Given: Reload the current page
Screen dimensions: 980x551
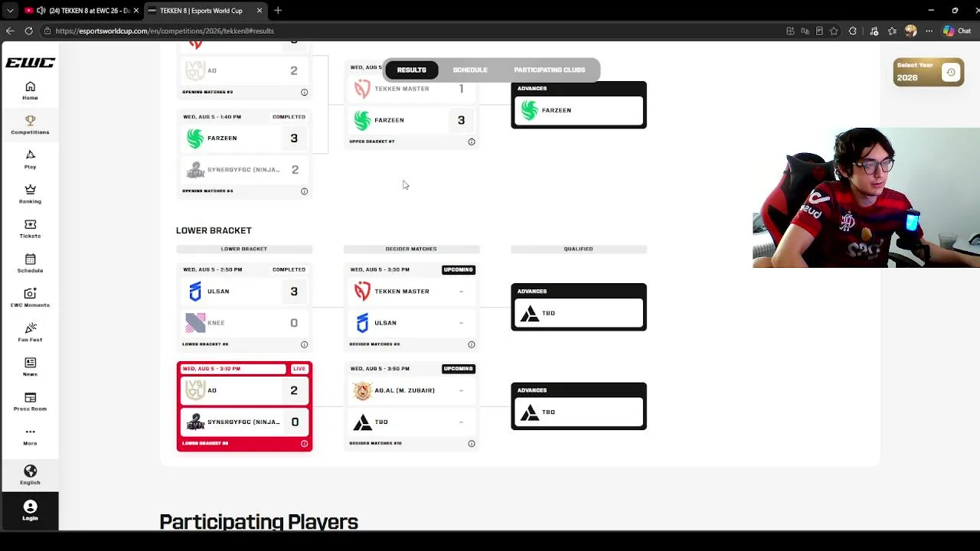Looking at the screenshot, I should pyautogui.click(x=28, y=31).
